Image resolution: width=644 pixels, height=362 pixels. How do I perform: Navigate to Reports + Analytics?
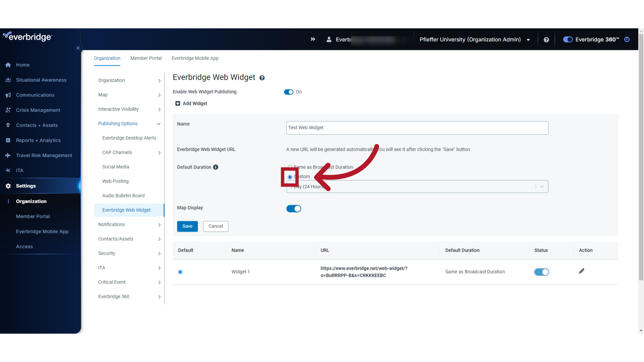38,140
